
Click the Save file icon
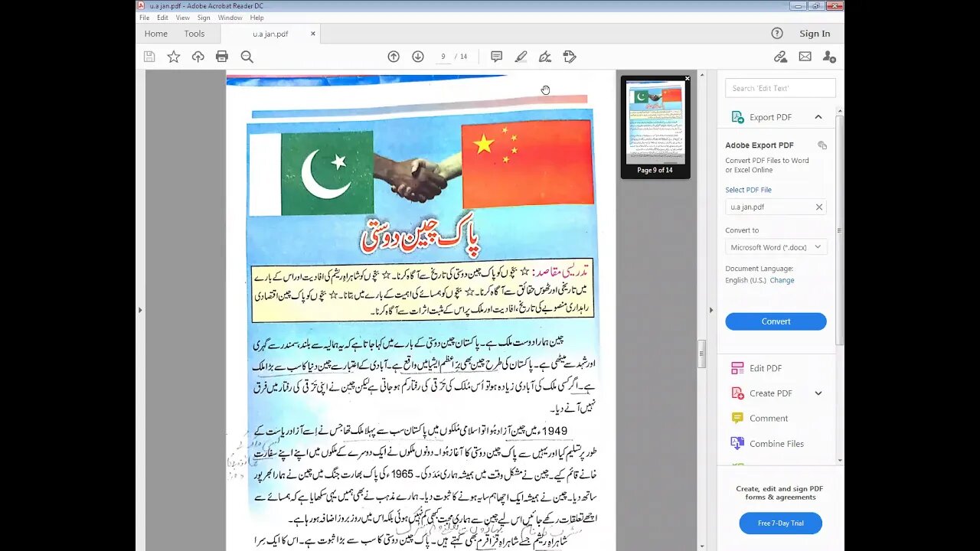coord(149,57)
